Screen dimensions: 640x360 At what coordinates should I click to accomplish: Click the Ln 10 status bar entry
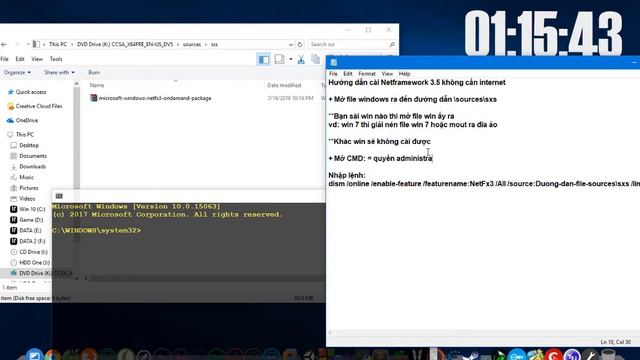(x=616, y=342)
